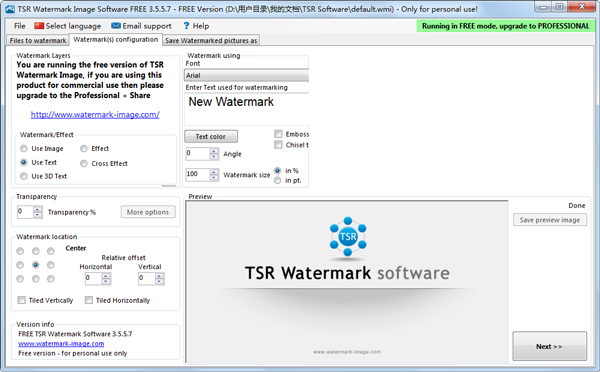Click the Text color button

pyautogui.click(x=211, y=137)
